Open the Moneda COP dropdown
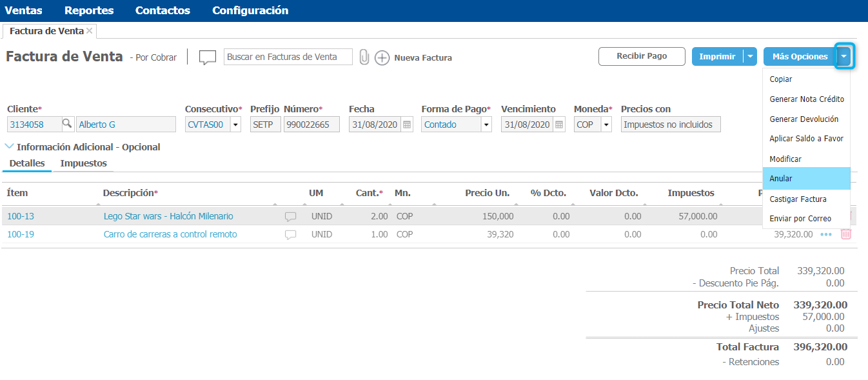The image size is (868, 380). (x=606, y=125)
